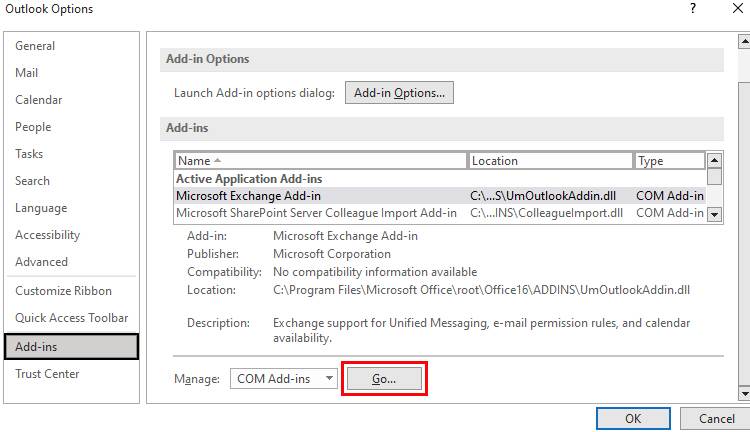Select the Language category
Image resolution: width=750 pixels, height=432 pixels.
click(x=41, y=208)
